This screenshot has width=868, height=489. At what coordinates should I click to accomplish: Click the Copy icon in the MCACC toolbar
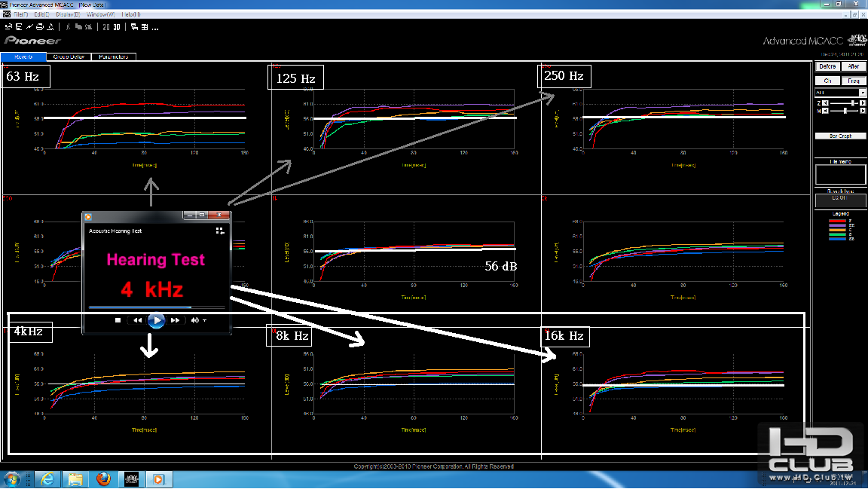pyautogui.click(x=78, y=27)
